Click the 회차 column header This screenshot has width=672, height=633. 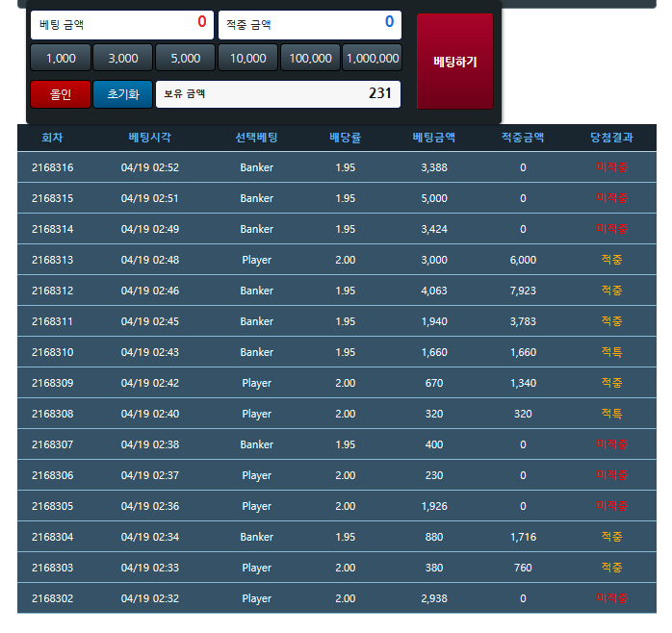(x=52, y=138)
